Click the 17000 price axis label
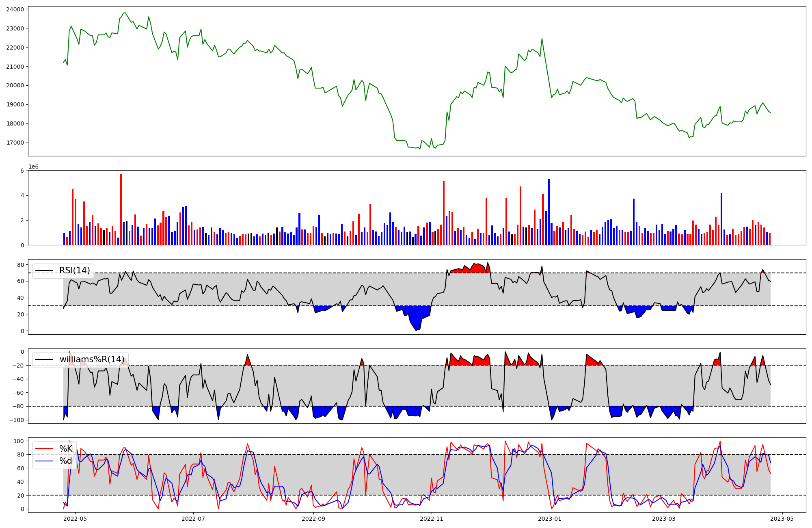812x528 pixels. click(x=15, y=143)
